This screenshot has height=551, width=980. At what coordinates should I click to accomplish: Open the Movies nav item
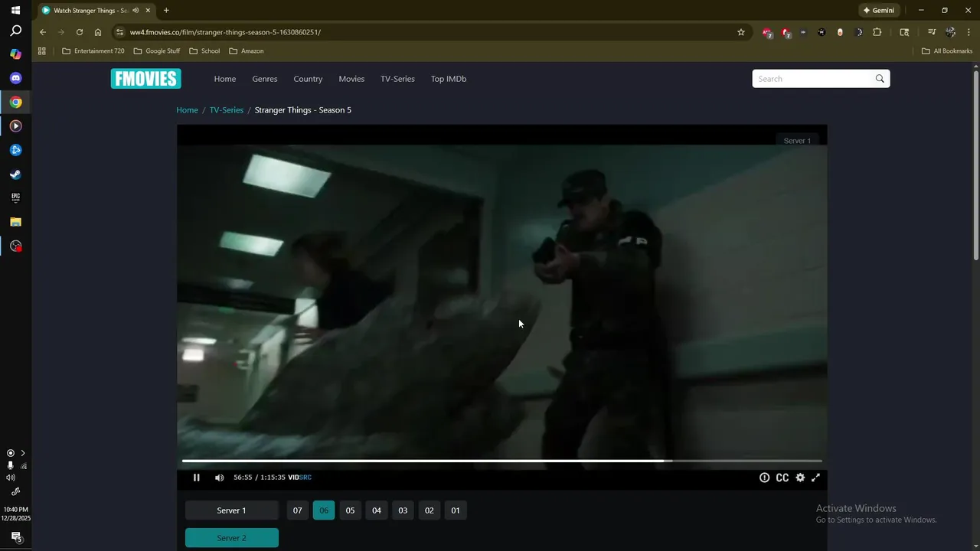click(x=351, y=79)
